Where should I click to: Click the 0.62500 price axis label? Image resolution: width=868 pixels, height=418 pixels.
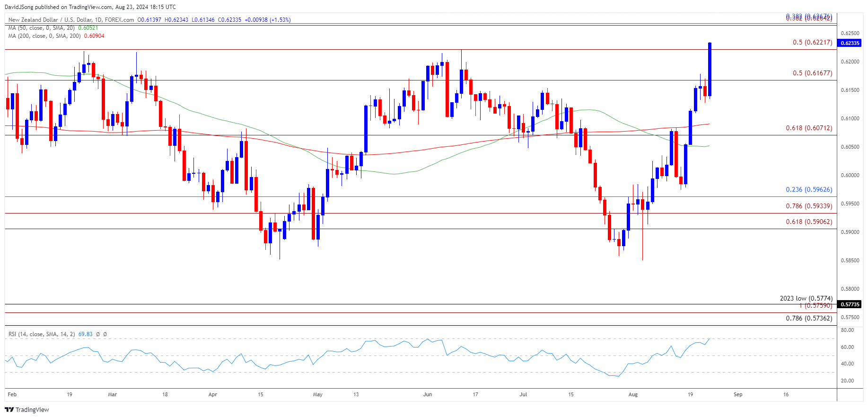(850, 34)
